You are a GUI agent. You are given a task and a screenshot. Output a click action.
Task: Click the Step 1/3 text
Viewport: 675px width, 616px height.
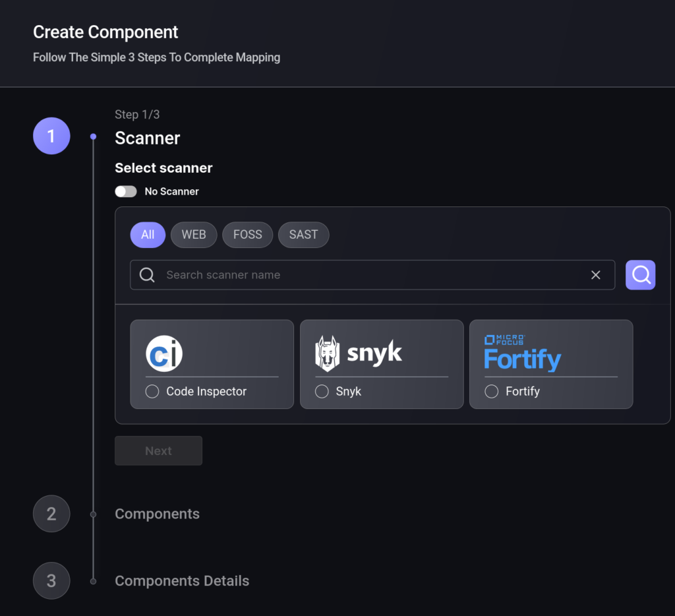click(137, 115)
